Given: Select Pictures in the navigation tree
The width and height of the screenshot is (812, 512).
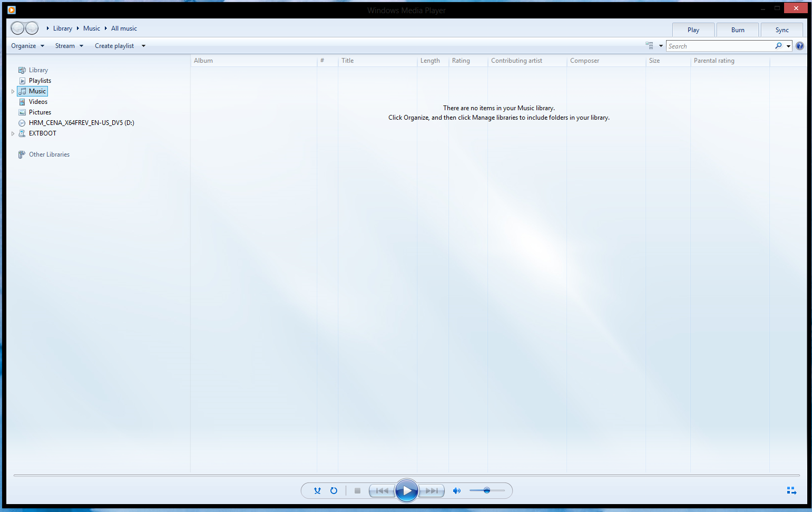Looking at the screenshot, I should click(40, 112).
